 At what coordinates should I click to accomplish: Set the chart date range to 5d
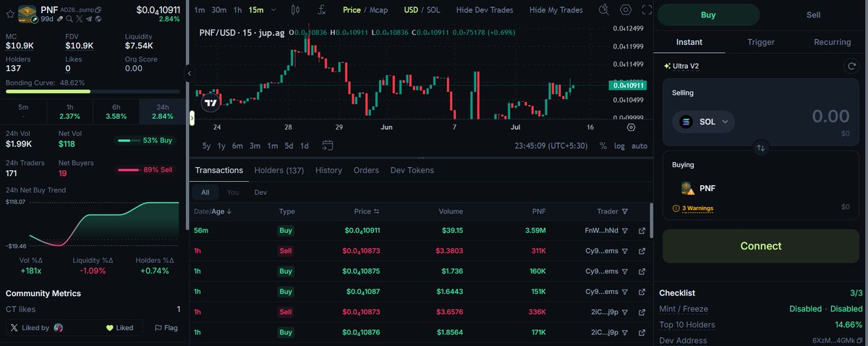[289, 145]
